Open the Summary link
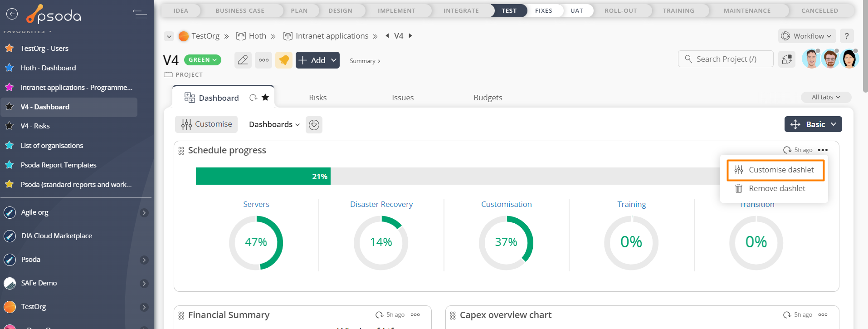This screenshot has height=329, width=868. coord(365,61)
